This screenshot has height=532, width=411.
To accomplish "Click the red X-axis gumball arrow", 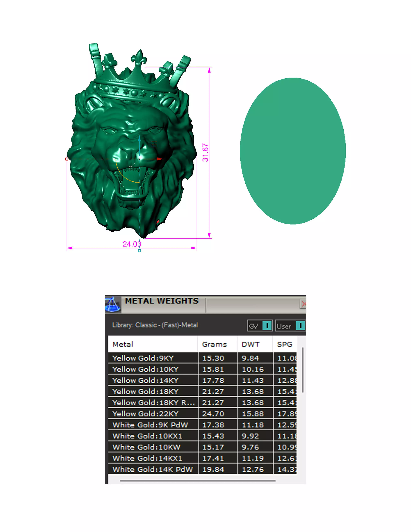I will pos(153,159).
